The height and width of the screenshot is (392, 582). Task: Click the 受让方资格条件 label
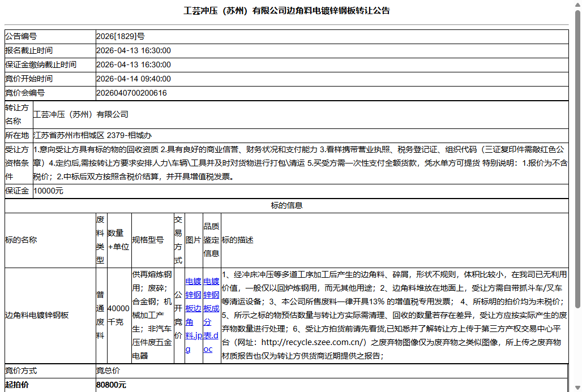coord(17,163)
